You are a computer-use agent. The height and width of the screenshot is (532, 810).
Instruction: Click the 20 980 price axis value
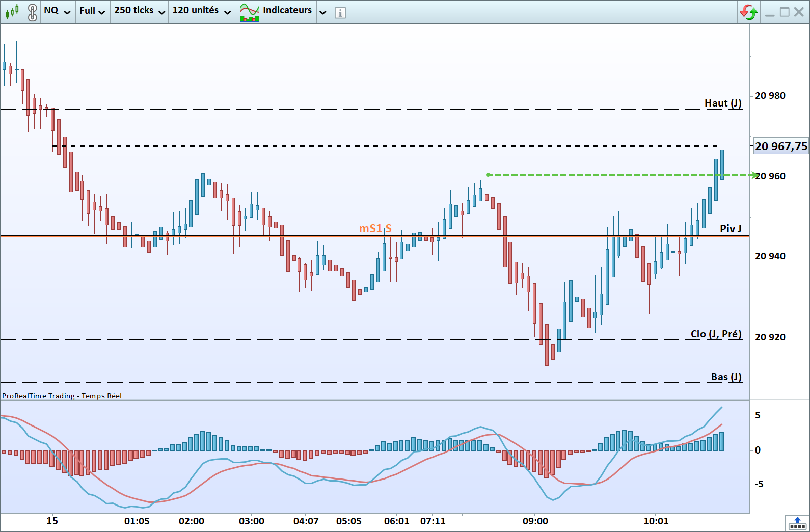tap(770, 96)
